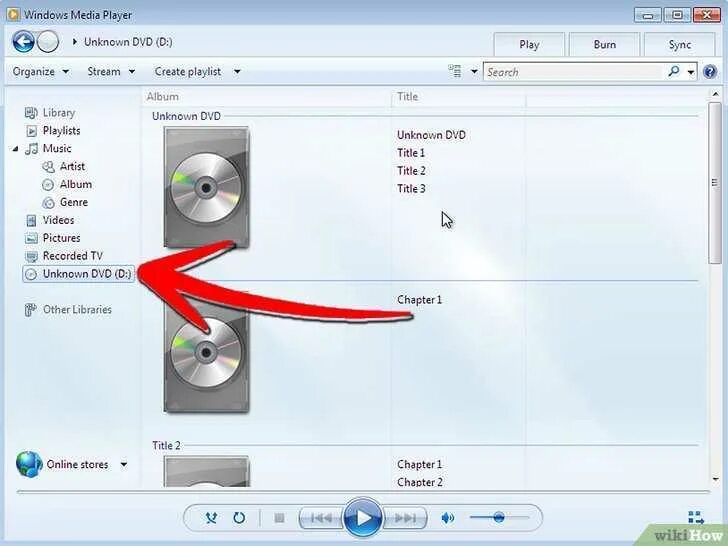Viewport: 728px width, 546px height.
Task: Select 'Chapter 2' under Title 2
Action: click(420, 482)
